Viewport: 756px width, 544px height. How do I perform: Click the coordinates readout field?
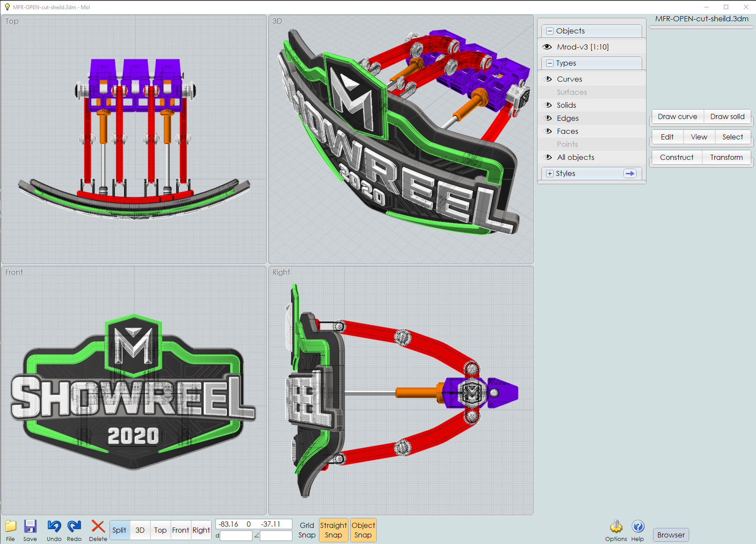point(254,524)
